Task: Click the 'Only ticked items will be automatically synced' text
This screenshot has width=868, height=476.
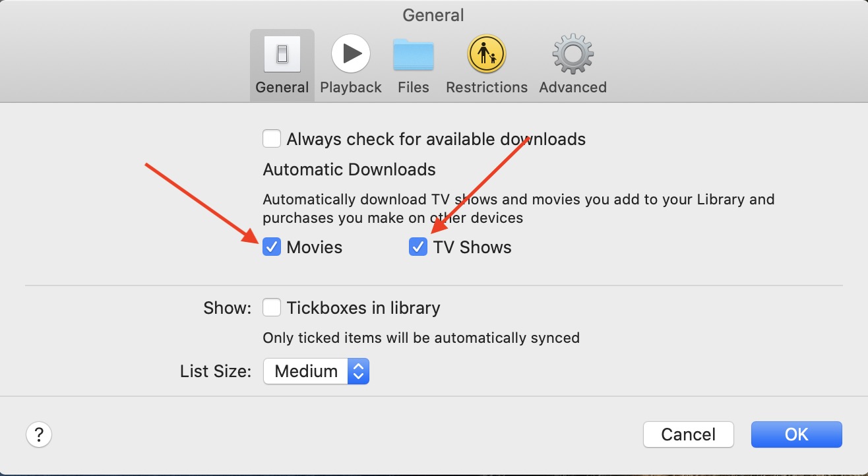Action: 421,338
